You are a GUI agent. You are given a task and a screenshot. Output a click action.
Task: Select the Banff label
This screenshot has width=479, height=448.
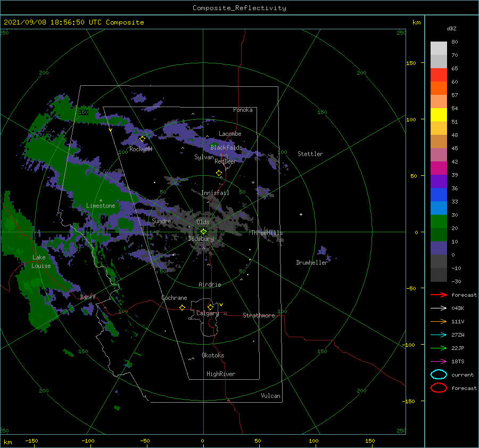88,297
